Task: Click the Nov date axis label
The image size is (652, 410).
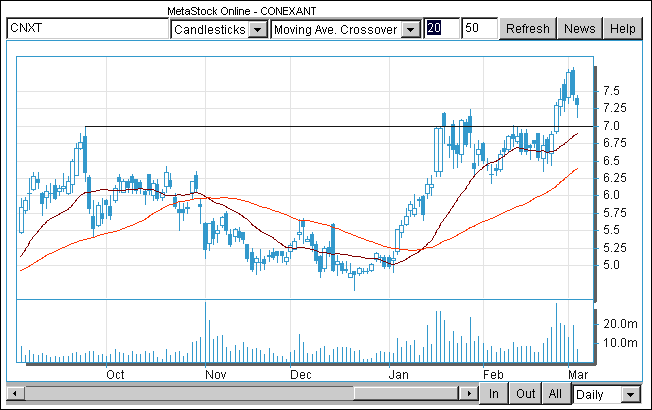Action: tap(215, 375)
